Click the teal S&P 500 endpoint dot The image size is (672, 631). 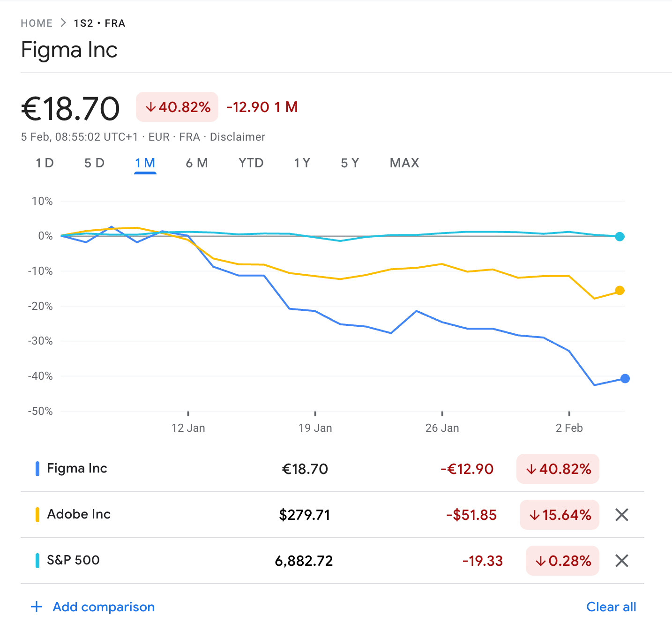(620, 236)
